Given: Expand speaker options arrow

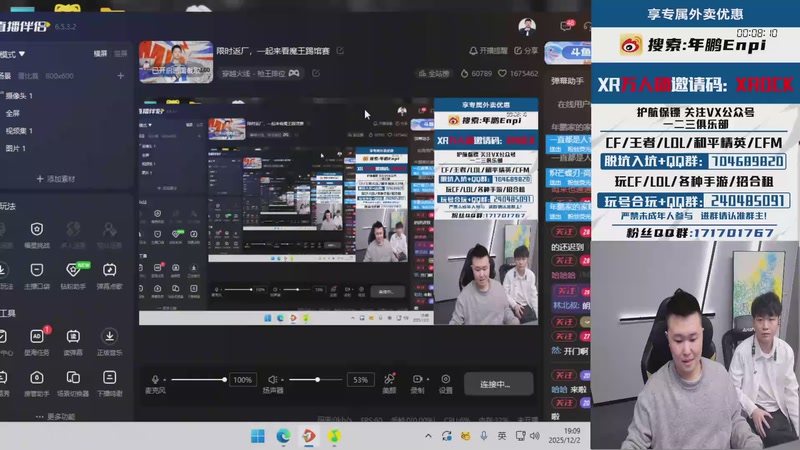Looking at the screenshot, I should tap(283, 380).
